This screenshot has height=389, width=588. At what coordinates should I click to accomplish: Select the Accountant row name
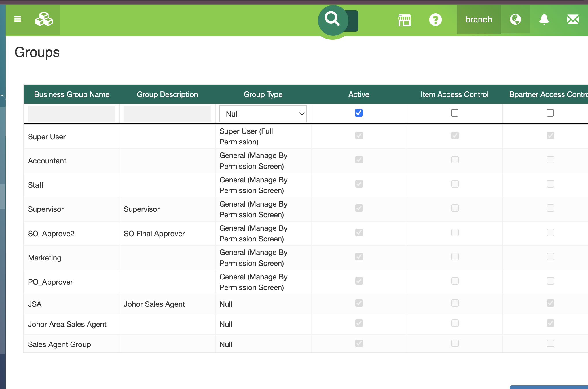coord(47,161)
